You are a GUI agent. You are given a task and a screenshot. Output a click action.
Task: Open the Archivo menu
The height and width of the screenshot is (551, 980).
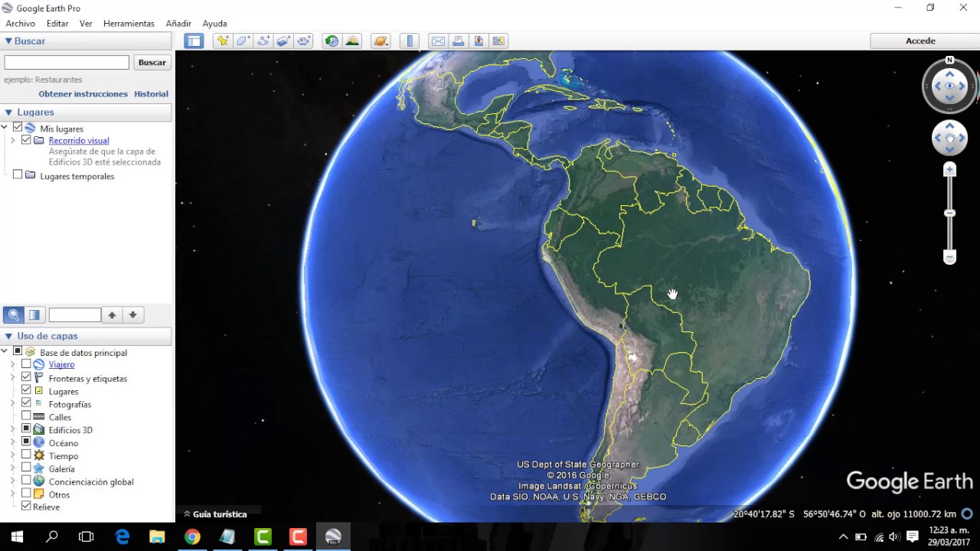[x=21, y=24]
